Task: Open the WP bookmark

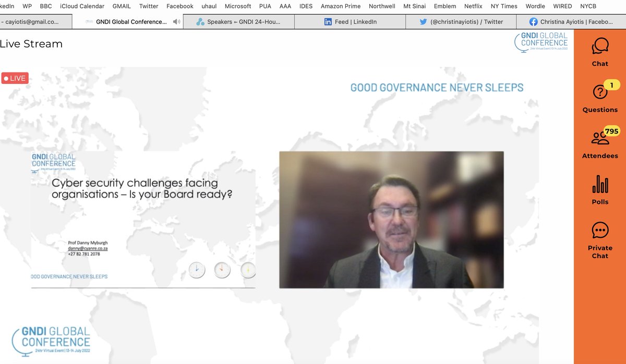Action: click(x=27, y=6)
